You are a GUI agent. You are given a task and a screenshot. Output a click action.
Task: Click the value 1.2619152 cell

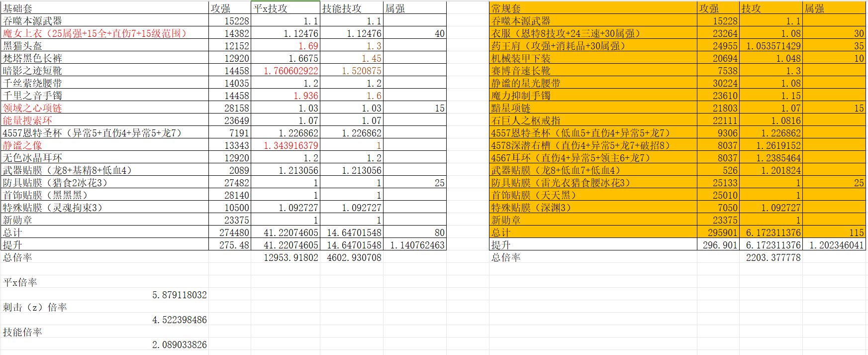click(771, 145)
